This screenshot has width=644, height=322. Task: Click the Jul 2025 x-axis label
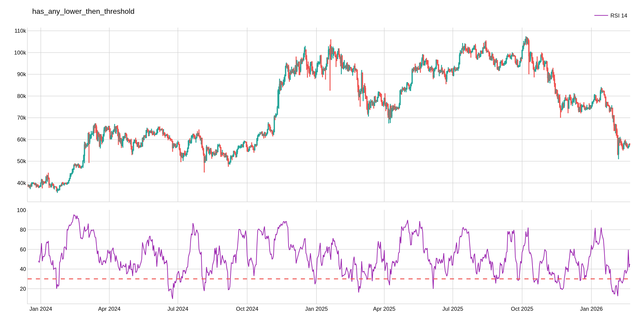[x=452, y=309]
